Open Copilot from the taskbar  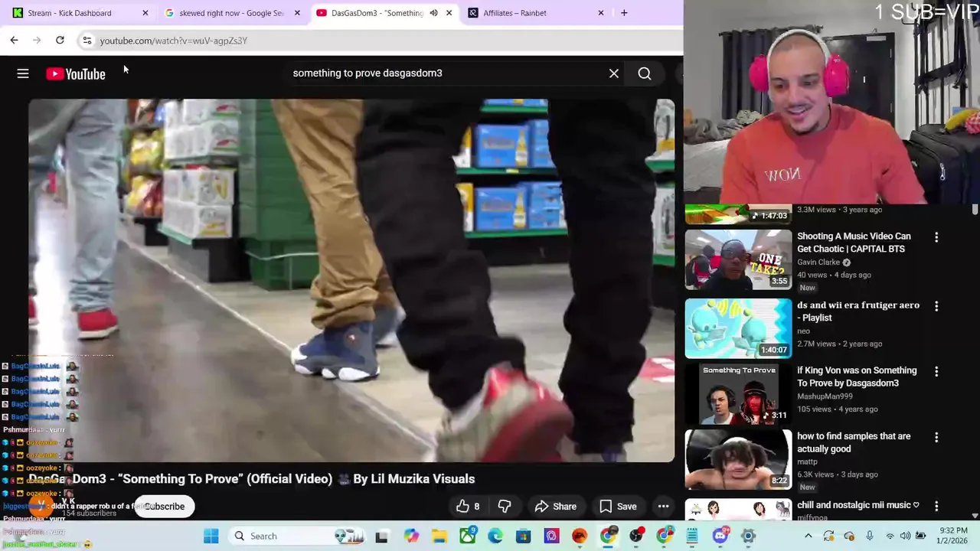(x=411, y=536)
